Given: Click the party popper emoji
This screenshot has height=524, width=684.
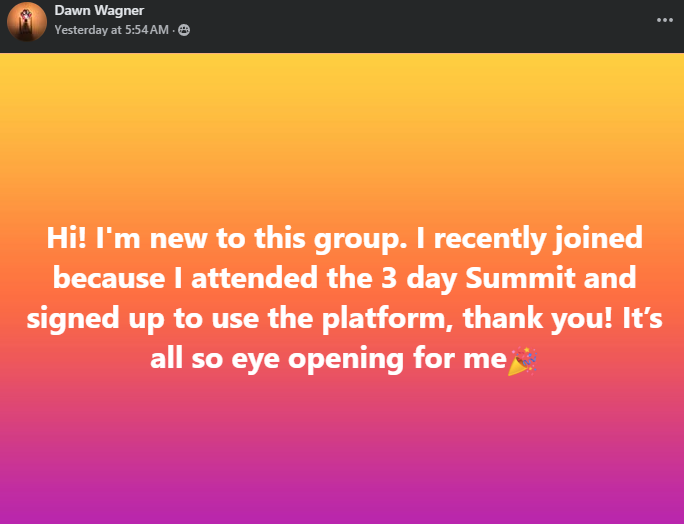Looking at the screenshot, I should (x=521, y=361).
